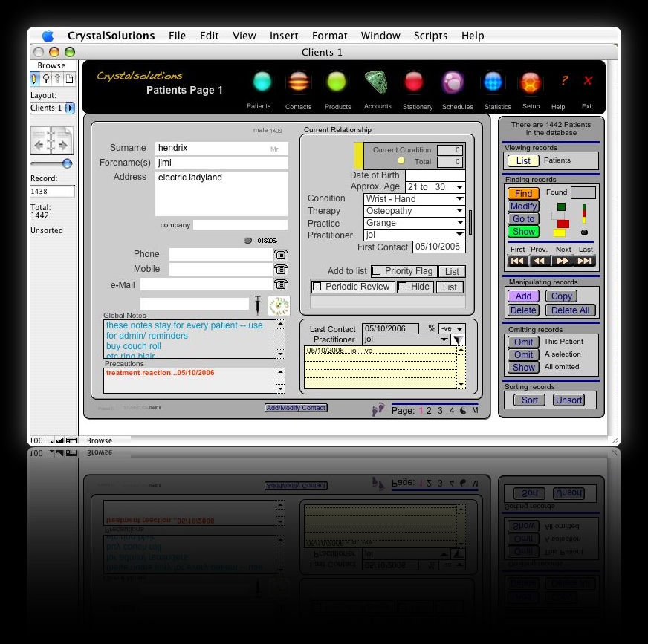
Task: Open the View menu
Action: pos(244,36)
